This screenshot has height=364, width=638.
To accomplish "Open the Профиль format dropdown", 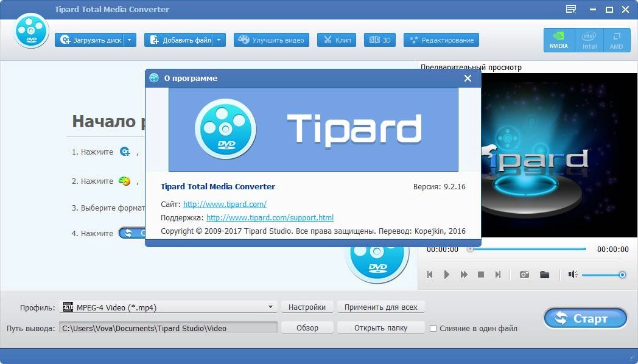I will coord(168,307).
